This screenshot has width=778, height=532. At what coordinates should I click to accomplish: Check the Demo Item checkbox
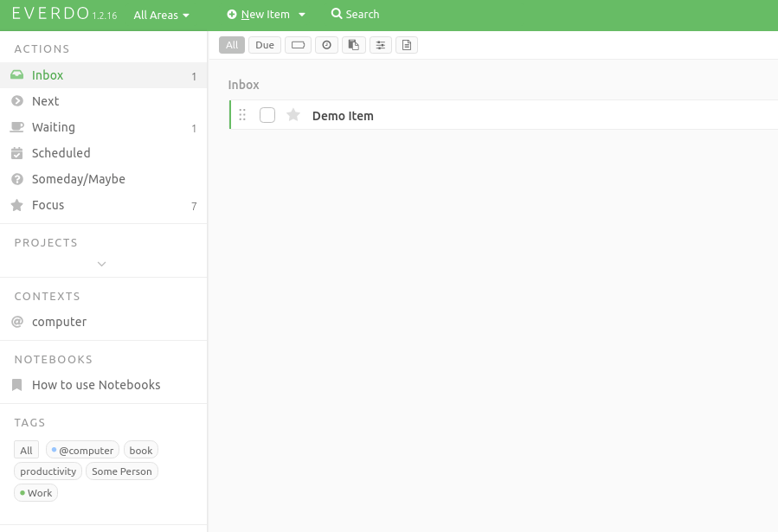[267, 114]
